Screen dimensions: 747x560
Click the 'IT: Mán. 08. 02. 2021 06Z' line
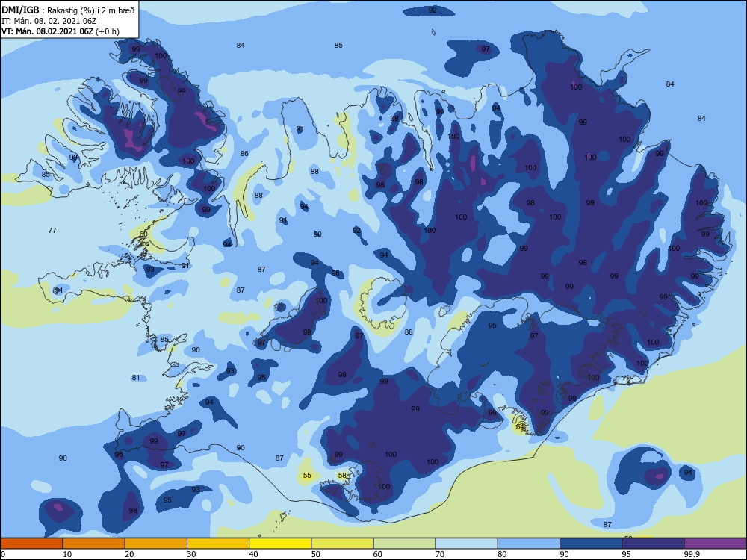(49, 21)
